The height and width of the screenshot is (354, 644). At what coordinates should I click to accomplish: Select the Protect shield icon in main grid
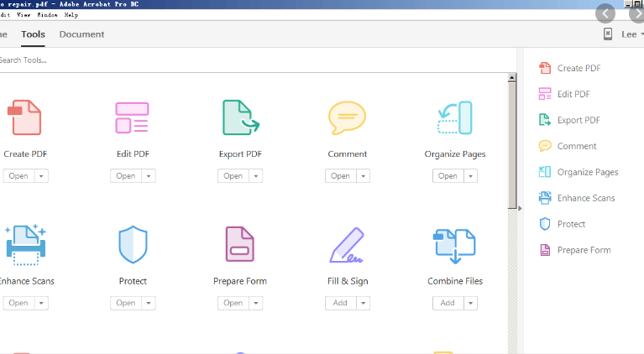(x=133, y=244)
